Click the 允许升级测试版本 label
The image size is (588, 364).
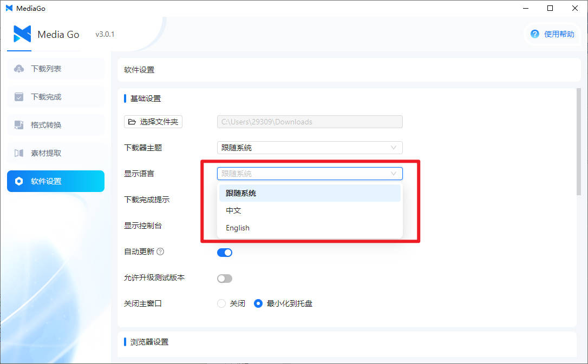154,277
